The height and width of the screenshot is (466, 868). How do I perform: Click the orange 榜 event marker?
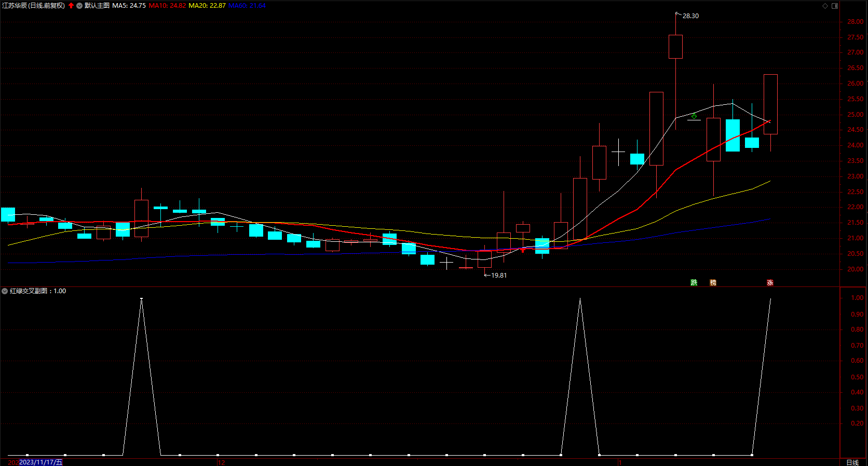point(713,282)
